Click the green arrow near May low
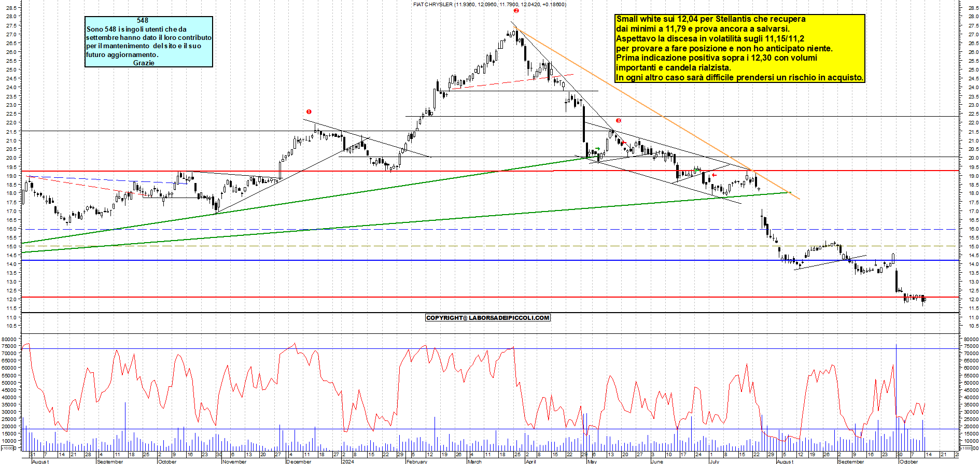The height and width of the screenshot is (464, 980). [597, 149]
